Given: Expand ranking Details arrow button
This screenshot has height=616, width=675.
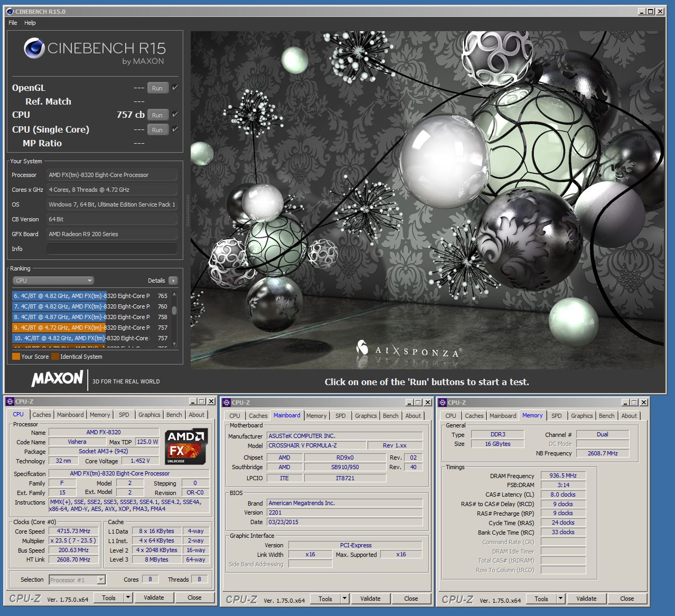Looking at the screenshot, I should 173,281.
